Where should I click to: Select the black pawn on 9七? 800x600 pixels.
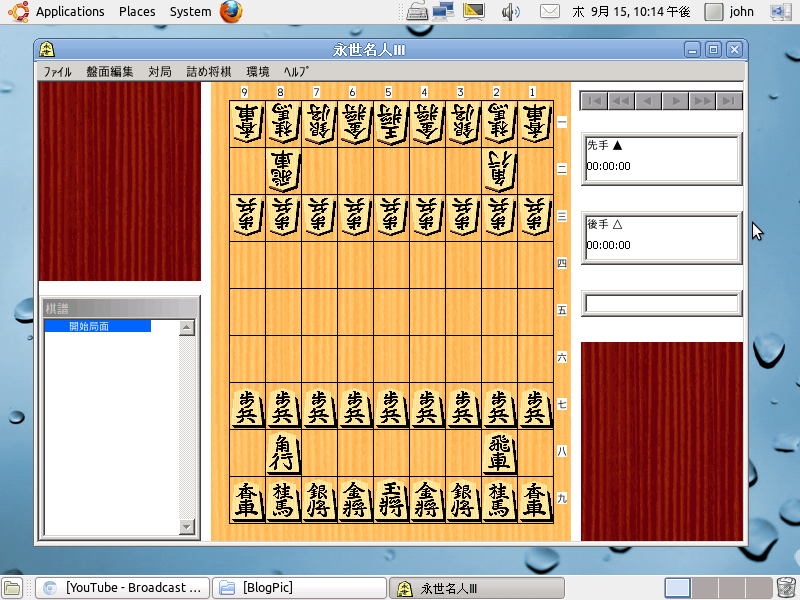pos(247,406)
